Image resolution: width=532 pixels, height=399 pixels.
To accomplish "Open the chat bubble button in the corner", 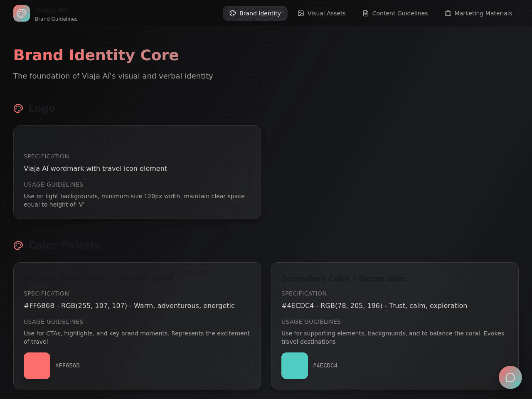I will tap(510, 377).
